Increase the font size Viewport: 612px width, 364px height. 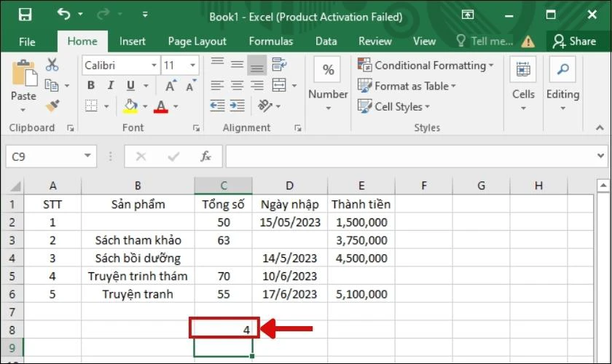(x=171, y=85)
